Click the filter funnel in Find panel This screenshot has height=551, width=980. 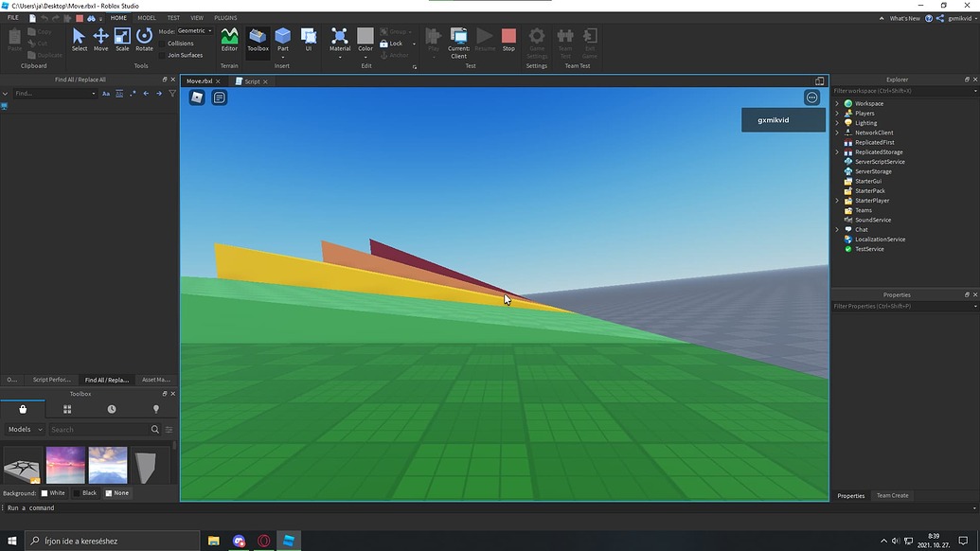click(x=172, y=94)
